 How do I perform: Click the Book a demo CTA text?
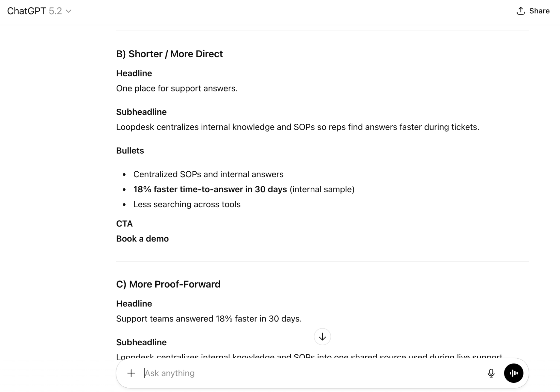pos(142,238)
